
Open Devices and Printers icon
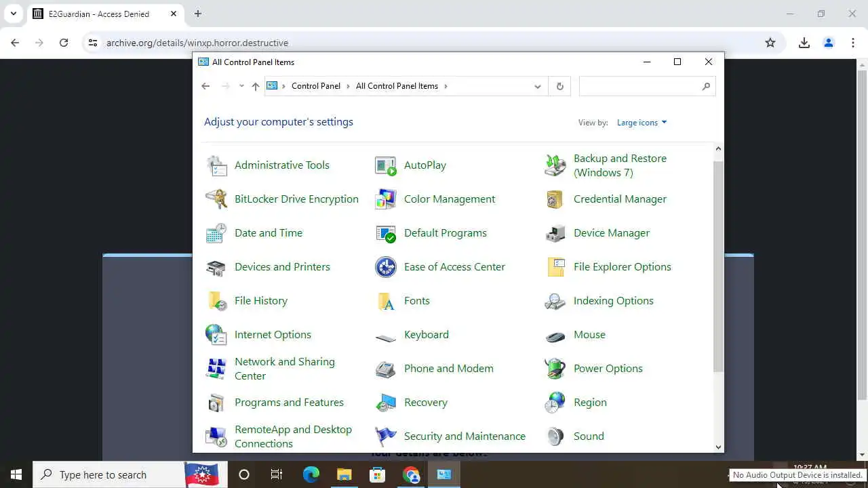216,267
